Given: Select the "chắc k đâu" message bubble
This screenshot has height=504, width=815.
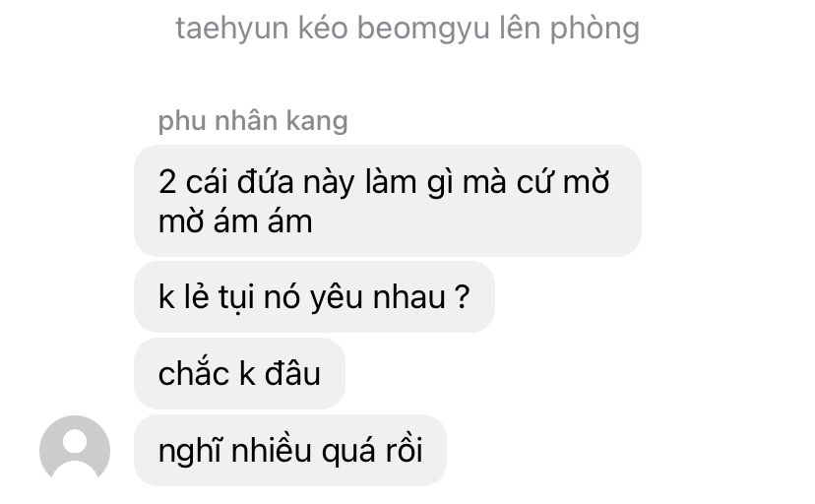Looking at the screenshot, I should click(239, 373).
